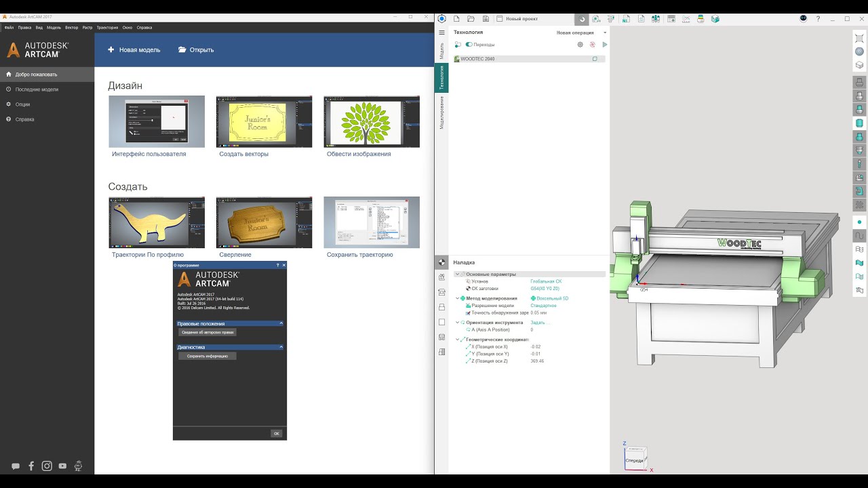Select the Технология vertical tab
The height and width of the screenshot is (488, 868).
pyautogui.click(x=441, y=78)
